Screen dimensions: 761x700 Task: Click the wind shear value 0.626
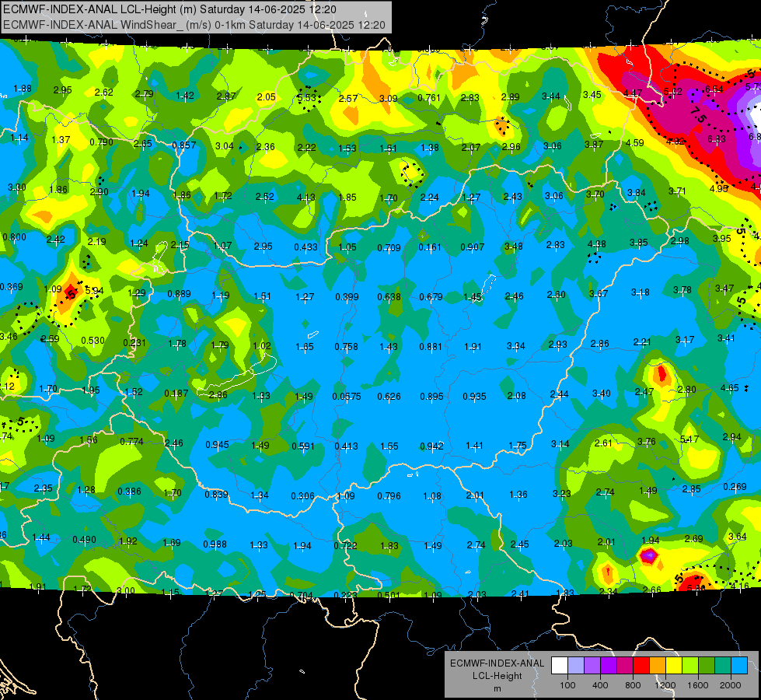(389, 397)
